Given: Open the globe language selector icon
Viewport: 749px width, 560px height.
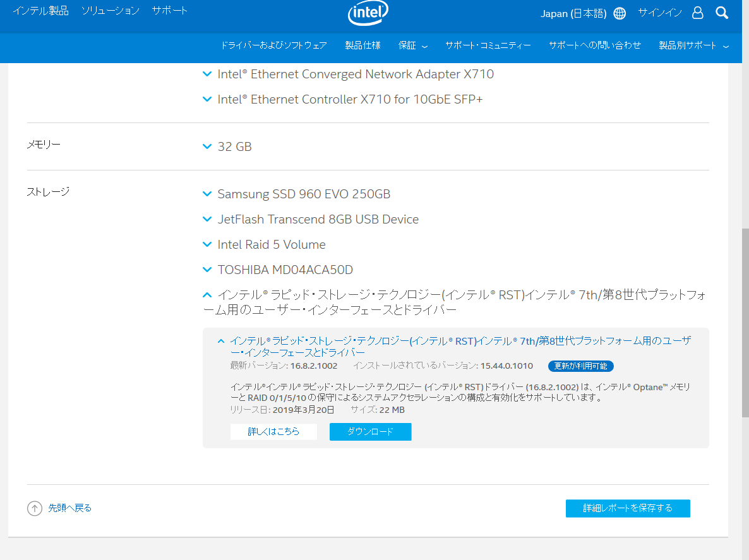Looking at the screenshot, I should click(620, 13).
